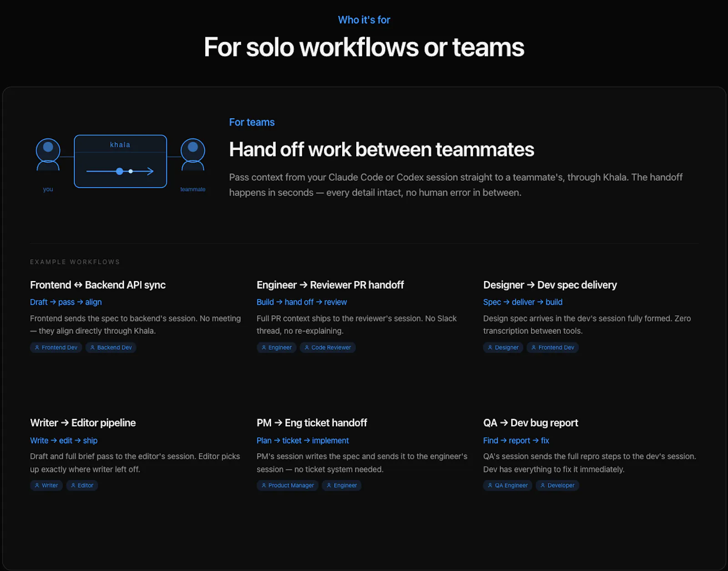Click the "Find → report → fix" steps line

point(516,441)
